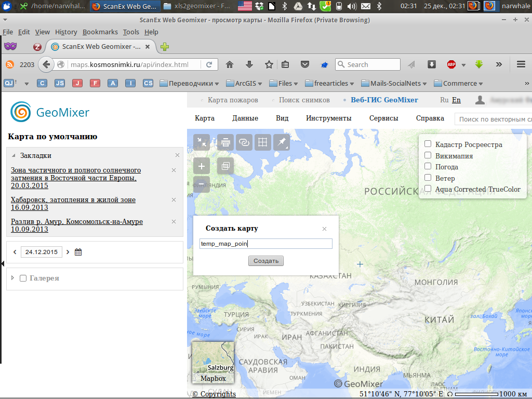Click the GeoMixer spiral logo
532x399 pixels.
pyautogui.click(x=21, y=112)
